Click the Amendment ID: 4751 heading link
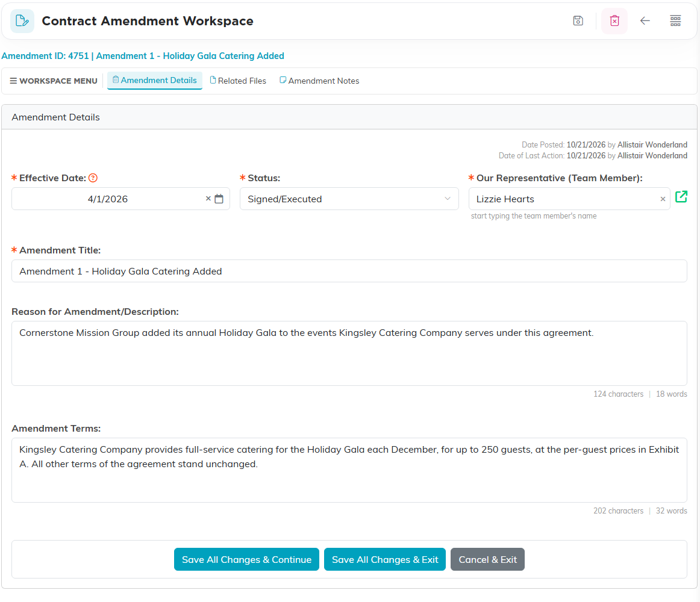This screenshot has width=700, height=602. coord(142,56)
